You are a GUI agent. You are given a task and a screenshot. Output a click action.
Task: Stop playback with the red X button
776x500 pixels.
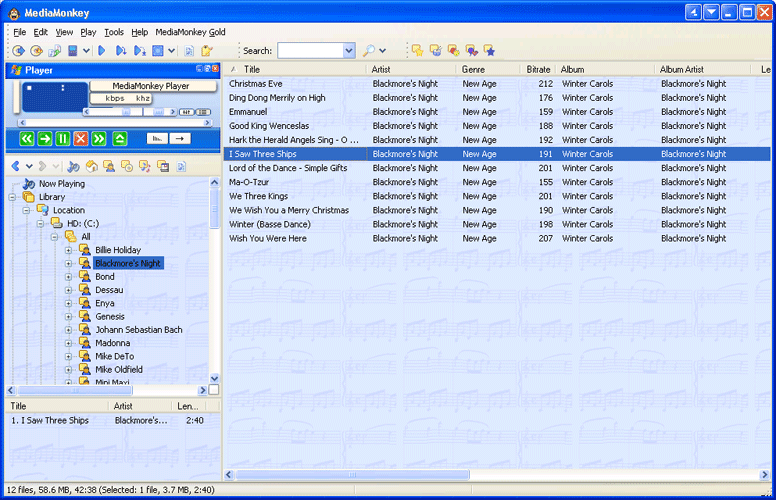[x=81, y=139]
